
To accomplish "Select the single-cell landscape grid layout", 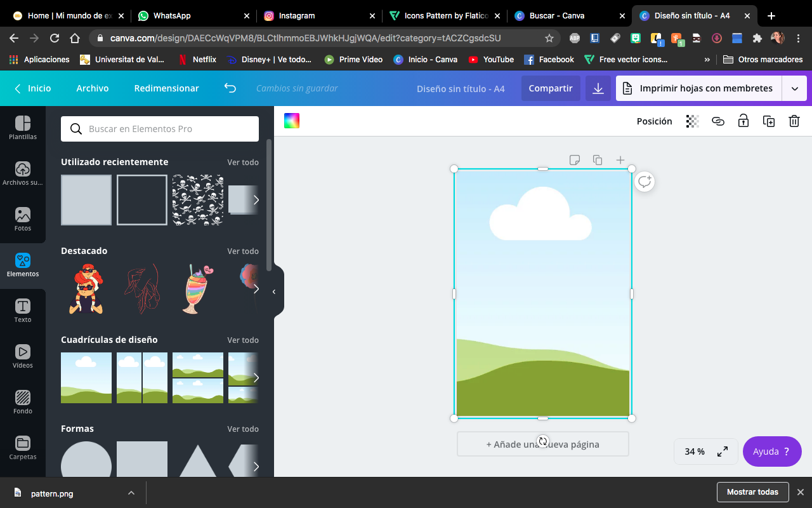I will point(86,378).
